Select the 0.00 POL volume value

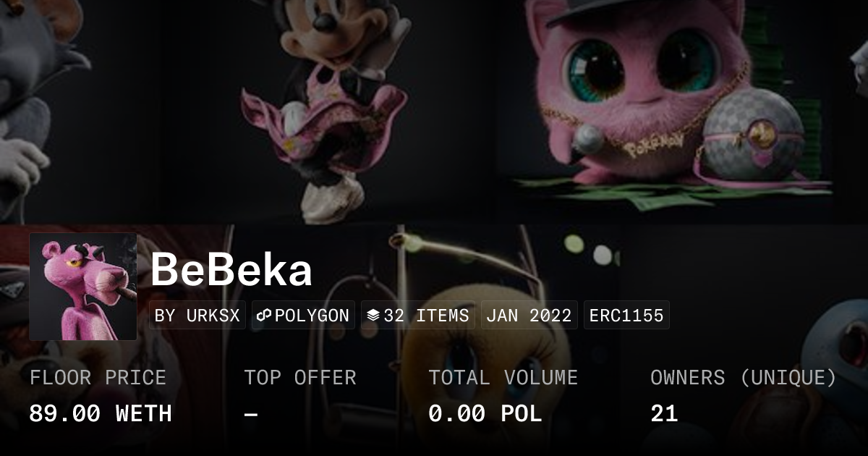[485, 414]
